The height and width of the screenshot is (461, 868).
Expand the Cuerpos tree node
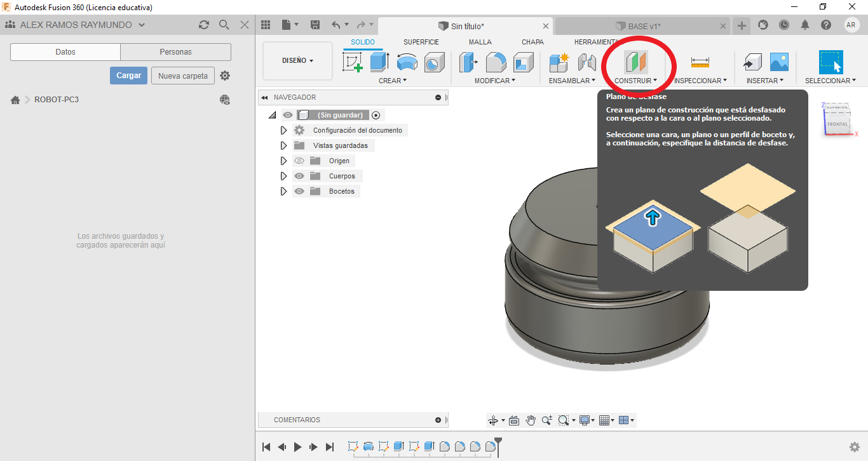point(283,176)
